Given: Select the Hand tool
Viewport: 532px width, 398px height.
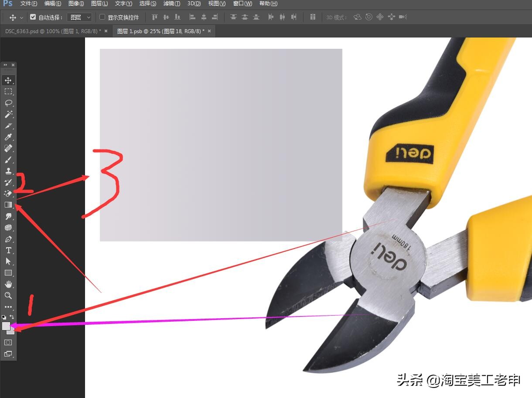Looking at the screenshot, I should pos(8,284).
